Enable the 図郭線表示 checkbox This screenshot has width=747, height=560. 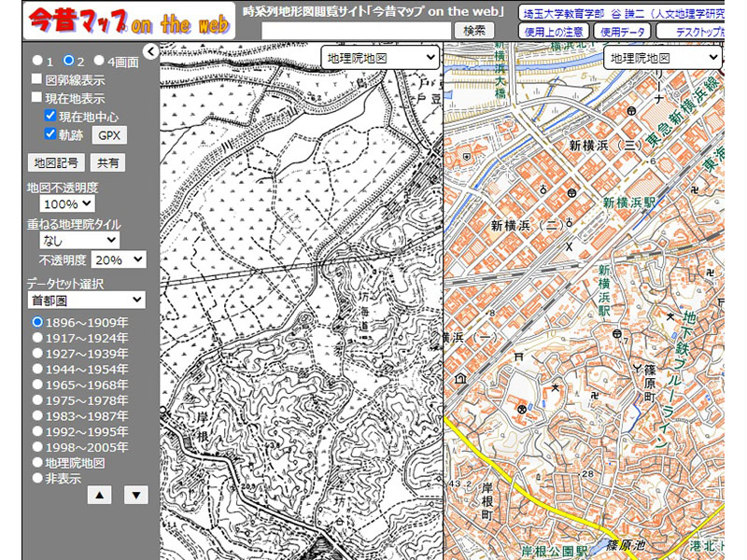37,80
